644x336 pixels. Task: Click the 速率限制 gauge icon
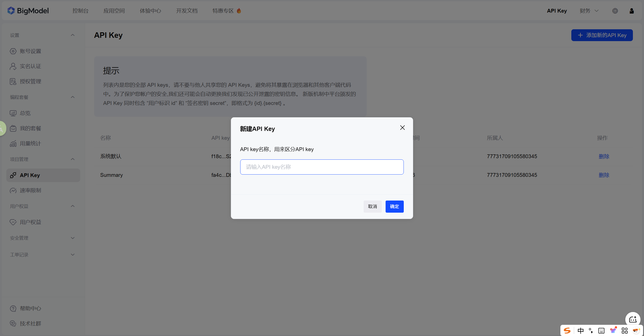13,190
